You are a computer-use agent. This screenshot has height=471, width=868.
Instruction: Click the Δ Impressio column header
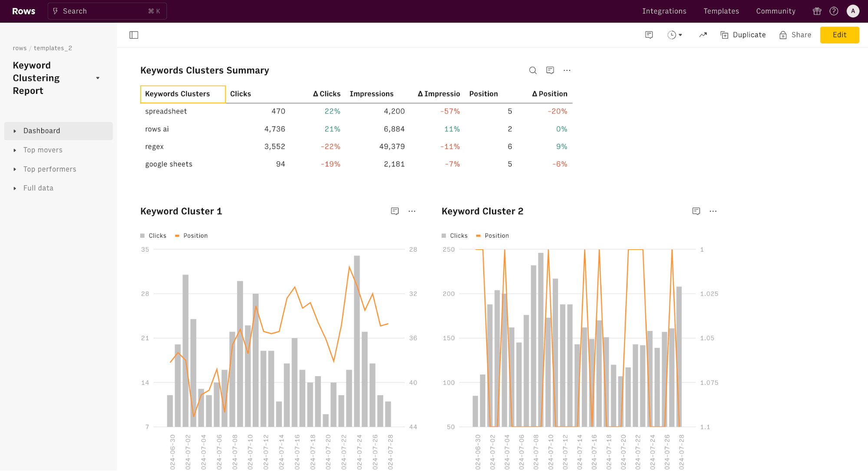439,94
